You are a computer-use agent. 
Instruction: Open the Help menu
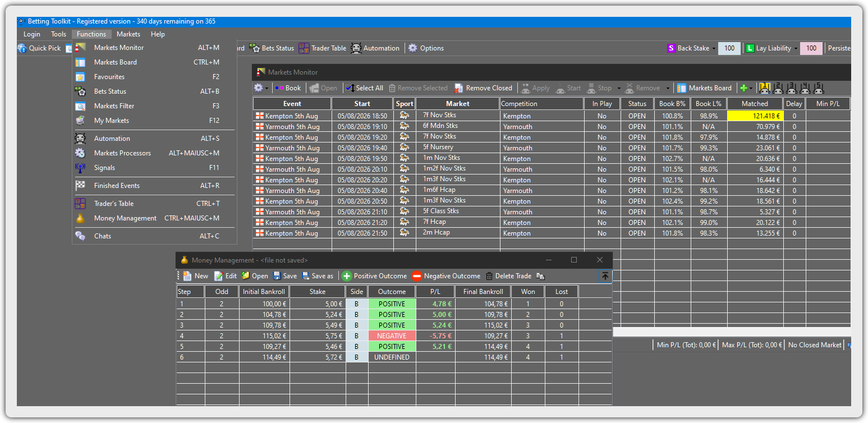pos(158,34)
